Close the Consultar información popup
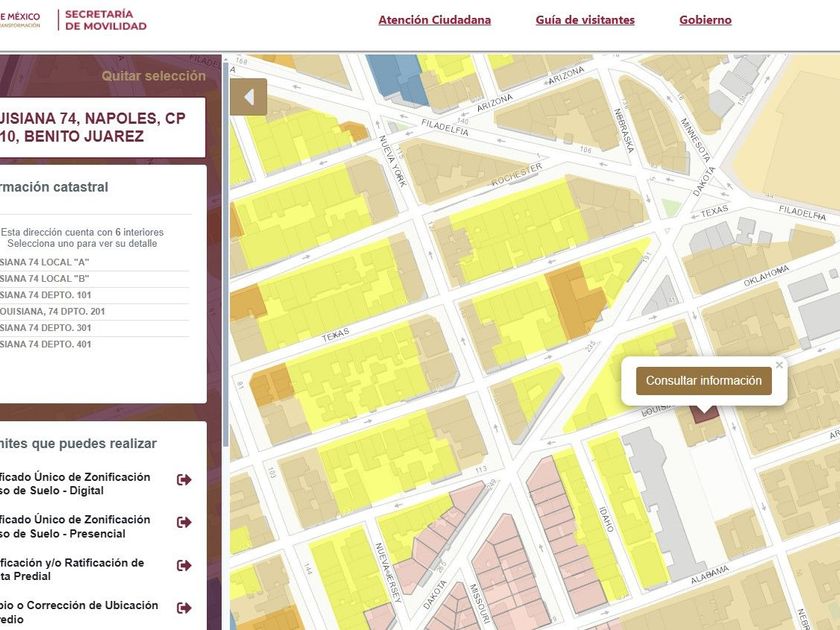 coord(779,366)
